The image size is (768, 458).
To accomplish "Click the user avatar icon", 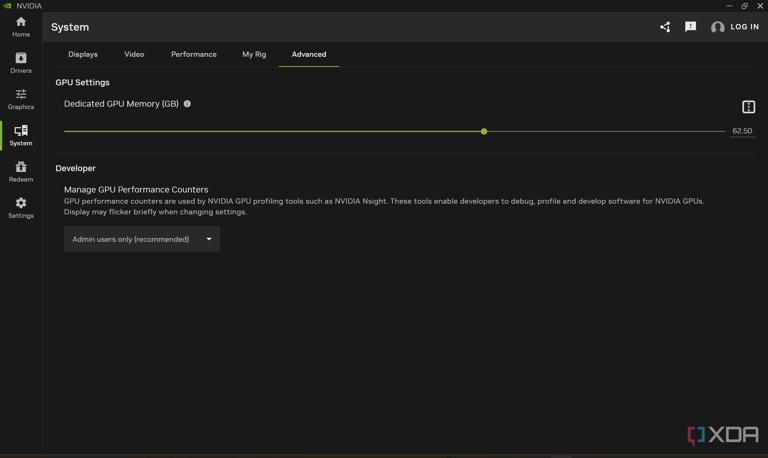I will coord(718,27).
